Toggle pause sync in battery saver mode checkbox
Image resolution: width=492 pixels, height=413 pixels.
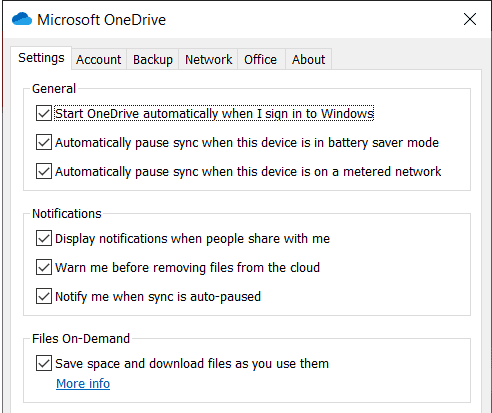pos(44,142)
